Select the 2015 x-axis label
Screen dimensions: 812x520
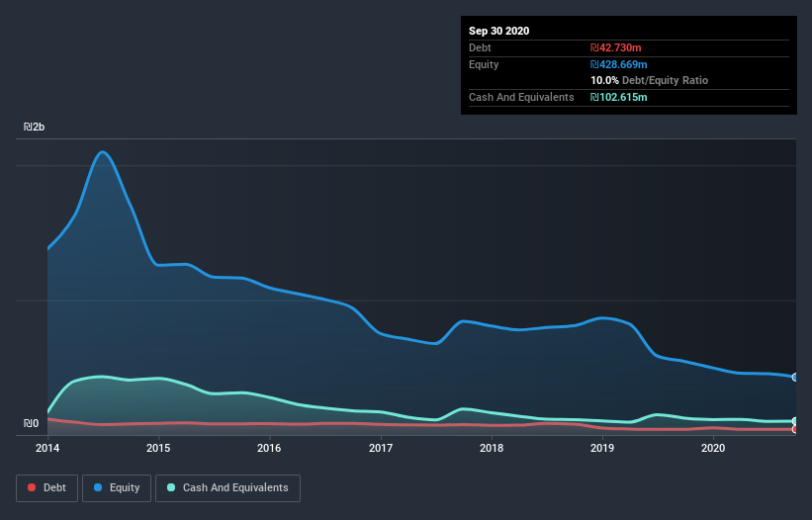point(158,448)
